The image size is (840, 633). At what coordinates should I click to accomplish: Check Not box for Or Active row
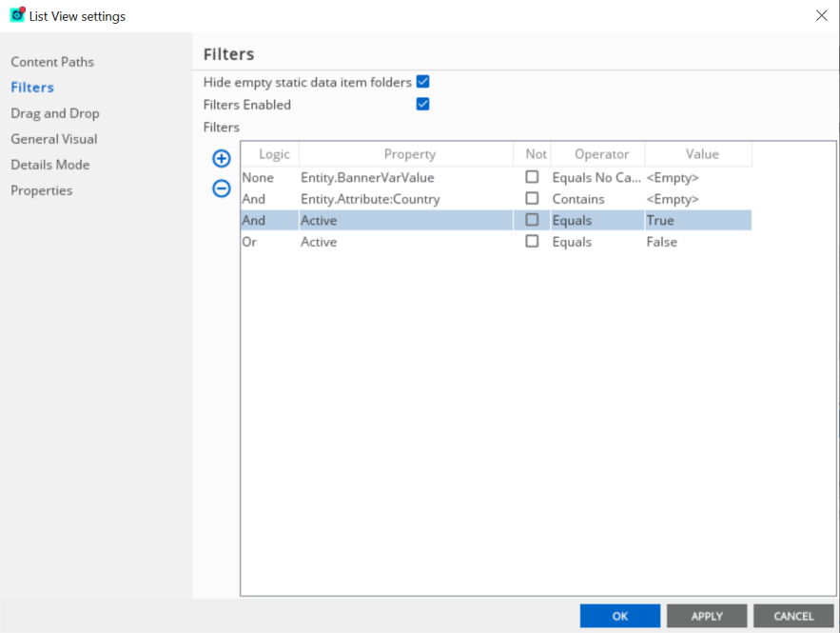tap(532, 241)
